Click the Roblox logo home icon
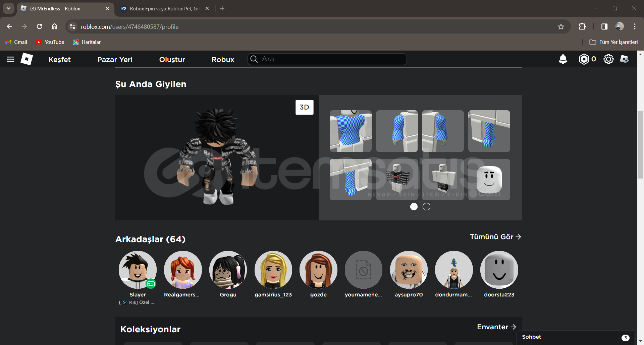This screenshot has width=644, height=345. pyautogui.click(x=27, y=59)
